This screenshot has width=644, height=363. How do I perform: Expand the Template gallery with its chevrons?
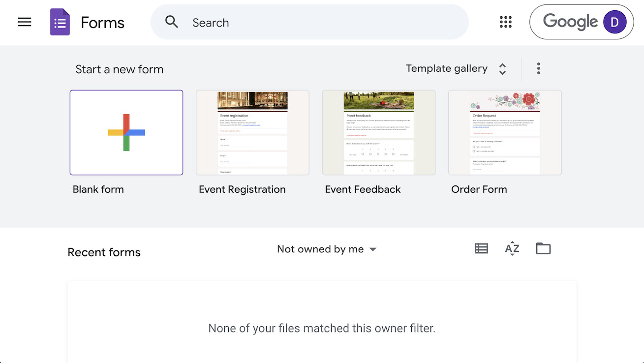[502, 69]
